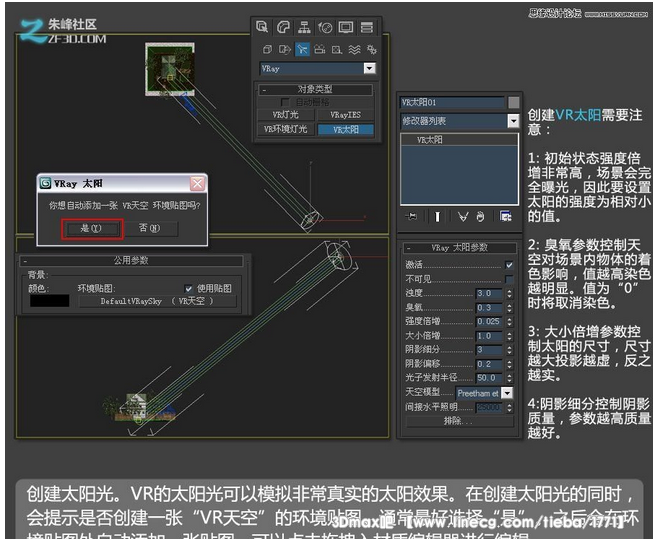Toggle the 不可见 checkbox
Viewport: 653px width, 539px height.
click(509, 279)
